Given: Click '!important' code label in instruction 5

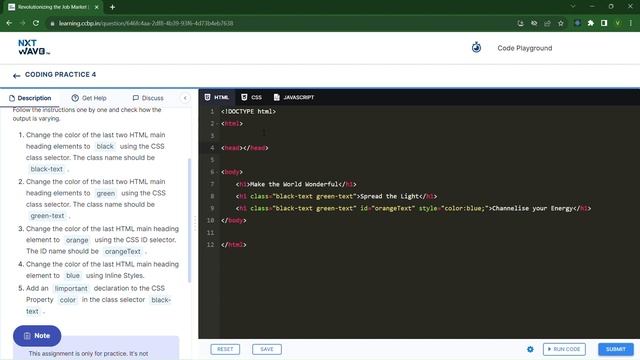Looking at the screenshot, I should click(x=71, y=289).
